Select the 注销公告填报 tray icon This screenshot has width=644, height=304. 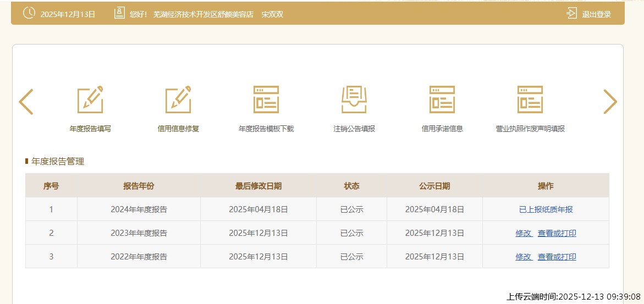click(x=354, y=100)
